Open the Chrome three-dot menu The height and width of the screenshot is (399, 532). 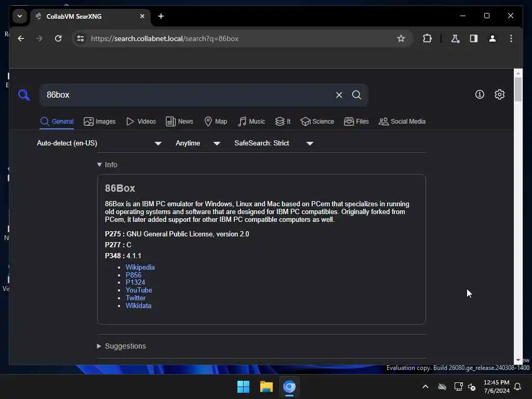pos(511,38)
